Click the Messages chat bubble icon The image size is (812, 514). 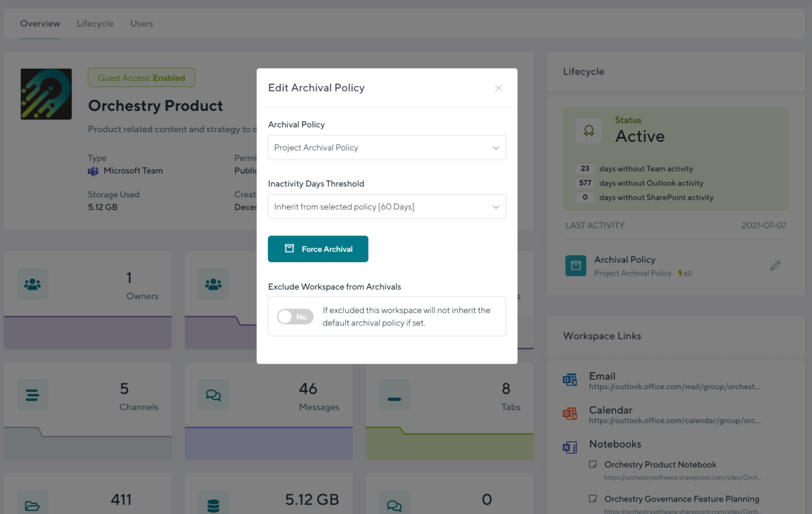tap(213, 395)
